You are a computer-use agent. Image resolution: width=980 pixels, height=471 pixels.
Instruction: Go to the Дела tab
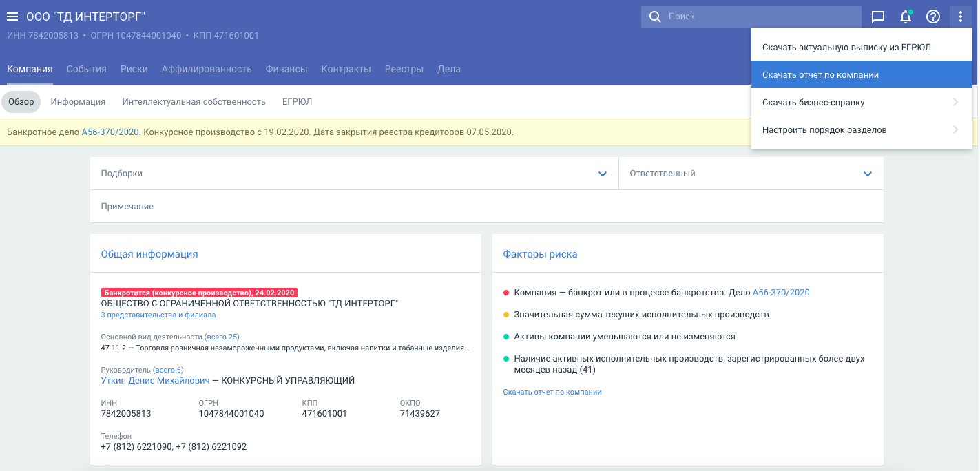pyautogui.click(x=449, y=69)
